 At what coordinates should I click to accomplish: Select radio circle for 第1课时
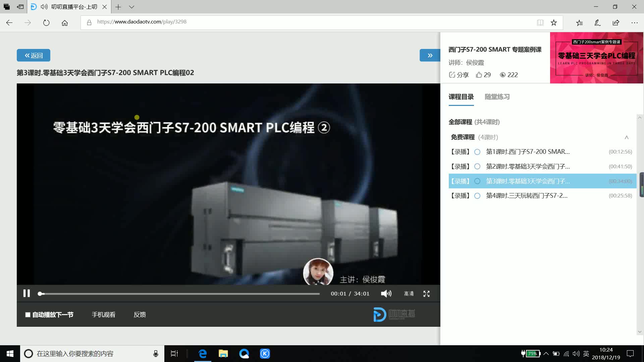(x=477, y=152)
